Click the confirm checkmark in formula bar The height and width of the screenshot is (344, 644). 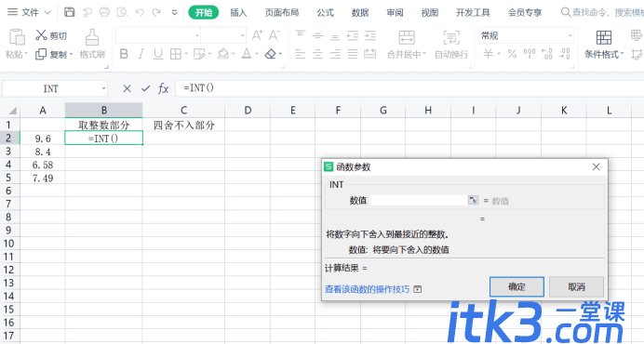[x=145, y=88]
